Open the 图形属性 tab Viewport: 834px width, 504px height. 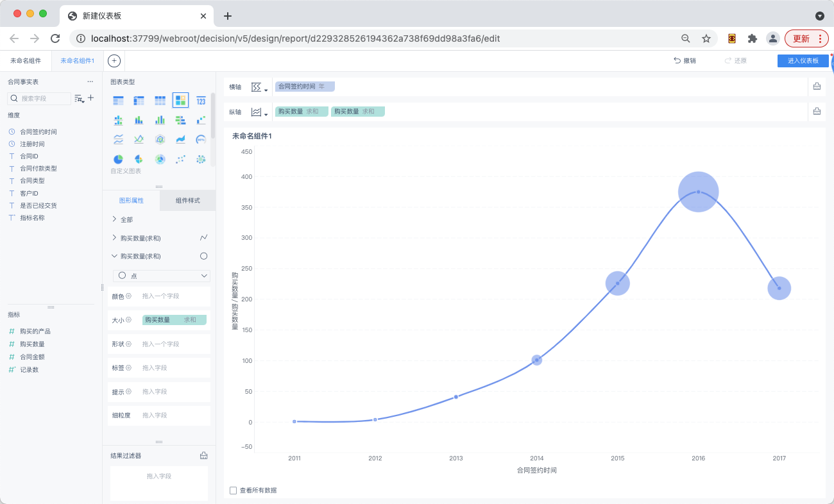tap(132, 201)
